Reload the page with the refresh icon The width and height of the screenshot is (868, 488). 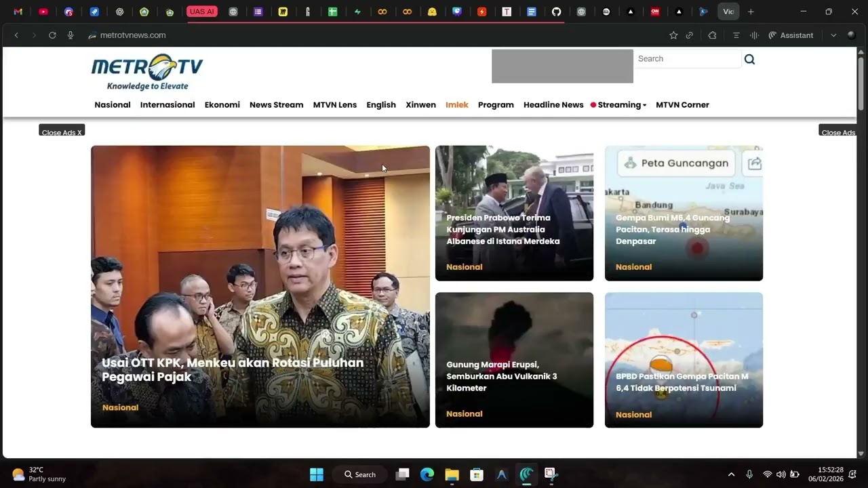[x=52, y=35]
